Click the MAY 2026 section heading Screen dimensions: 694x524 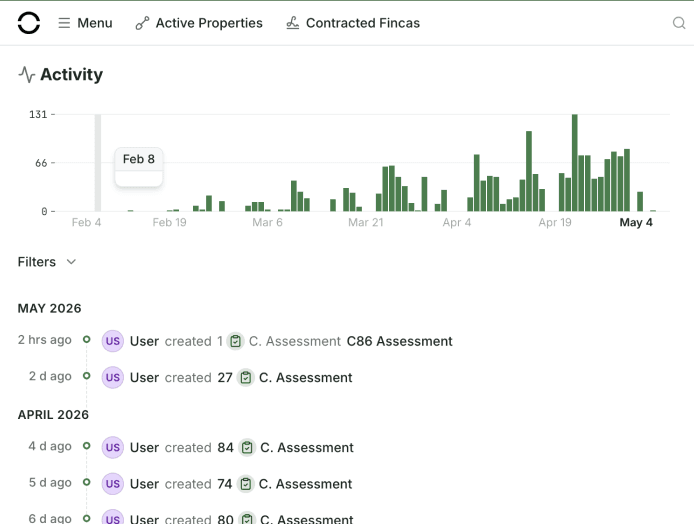pos(50,308)
